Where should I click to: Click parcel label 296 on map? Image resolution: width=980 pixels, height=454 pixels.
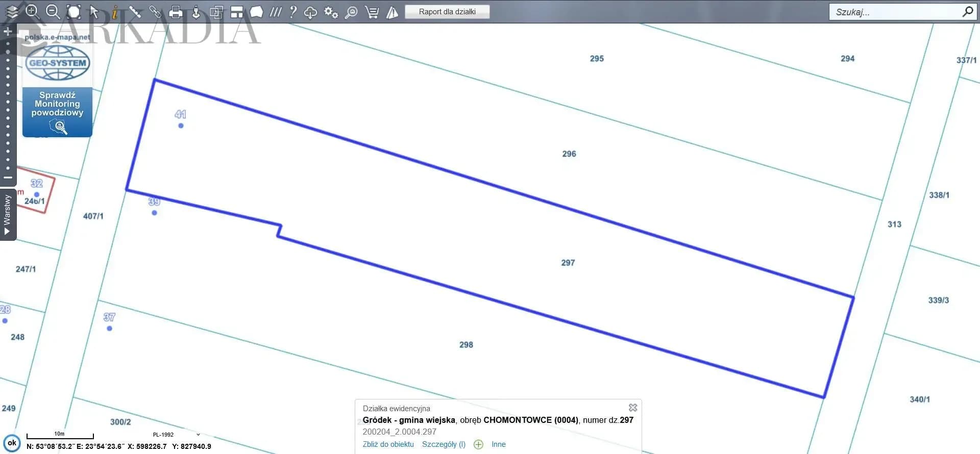pos(569,154)
